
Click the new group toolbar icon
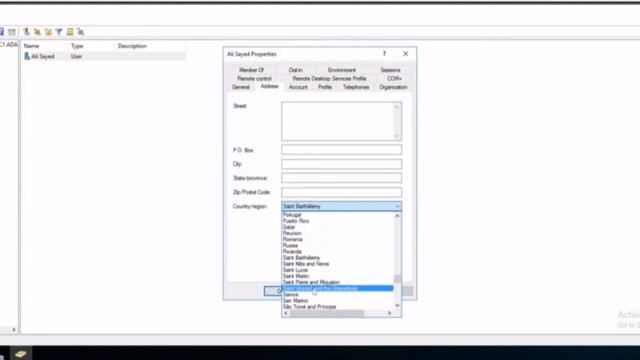(x=37, y=31)
